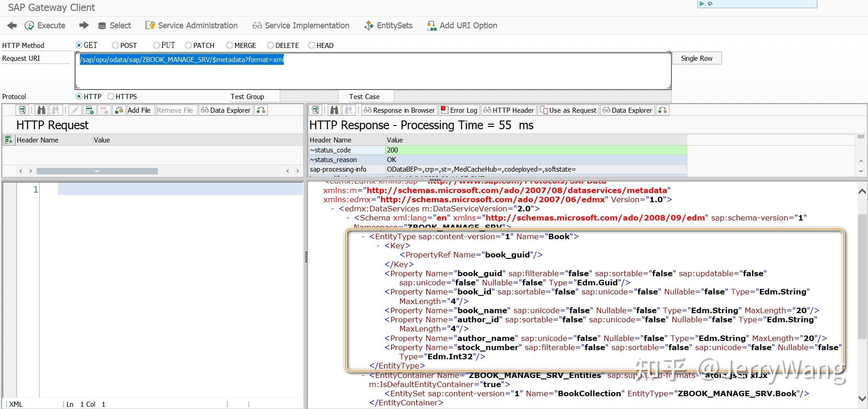The width and height of the screenshot is (868, 409).
Task: Click Find binoculars in HTTP Request toolbar
Action: (42, 110)
